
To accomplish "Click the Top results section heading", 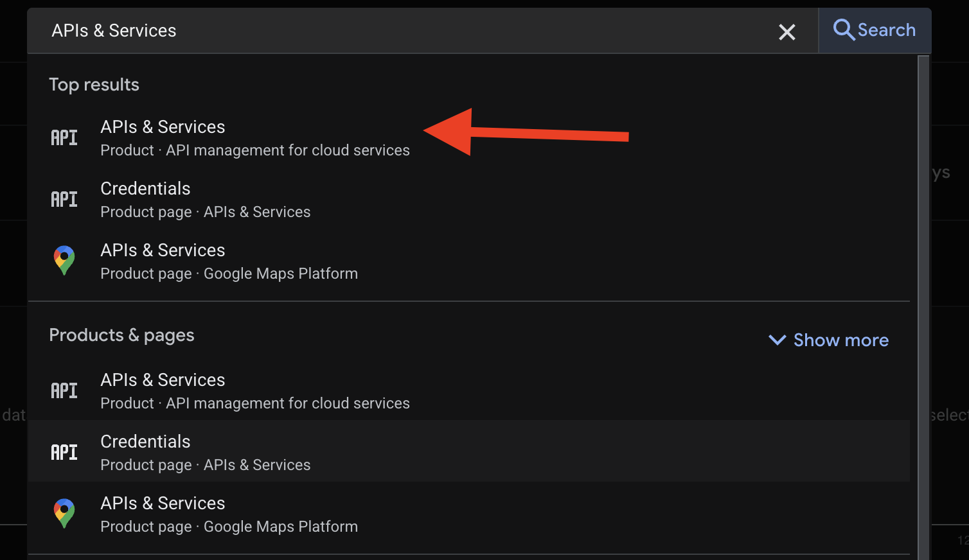I will pyautogui.click(x=94, y=84).
